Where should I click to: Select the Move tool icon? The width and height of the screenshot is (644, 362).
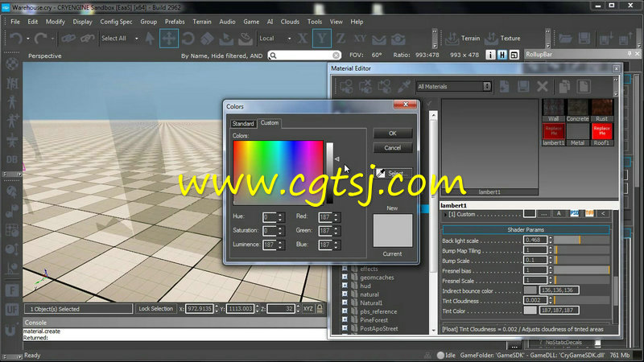pos(168,39)
